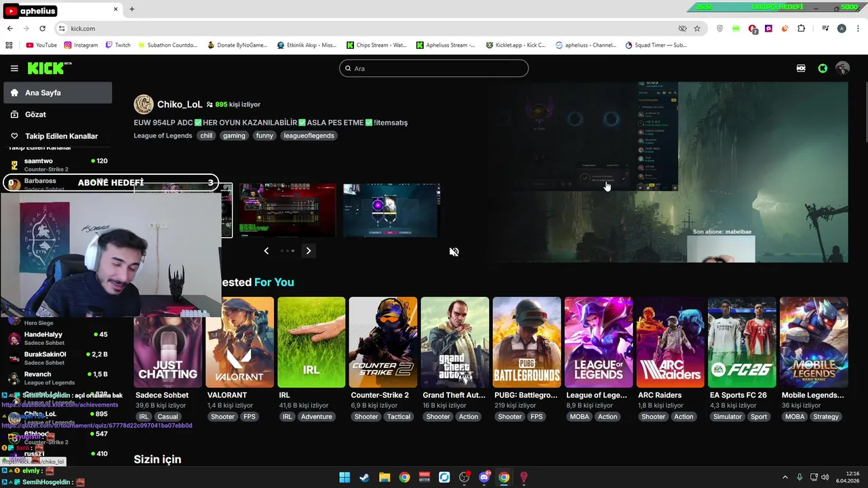This screenshot has width=868, height=488.
Task: Reload the page
Action: coord(42,28)
